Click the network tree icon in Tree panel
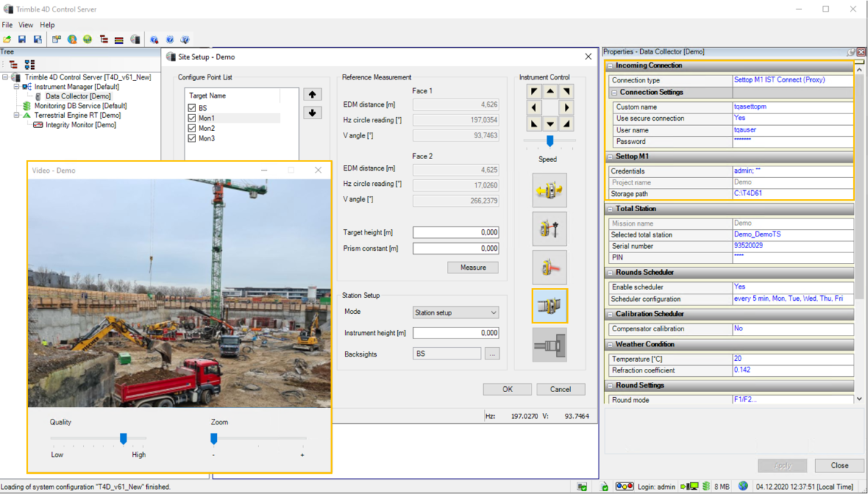The width and height of the screenshot is (868, 494). pyautogui.click(x=29, y=64)
